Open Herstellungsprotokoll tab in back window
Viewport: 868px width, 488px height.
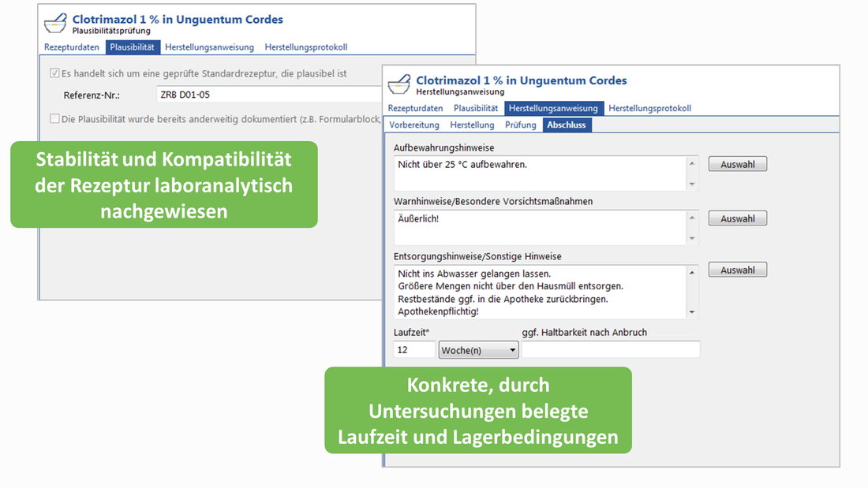tap(306, 47)
